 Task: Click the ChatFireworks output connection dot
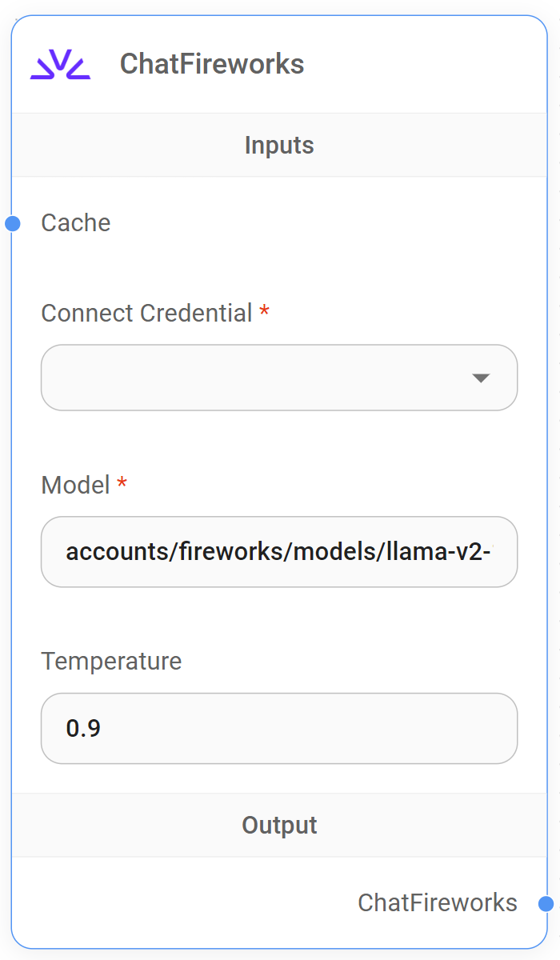549,904
